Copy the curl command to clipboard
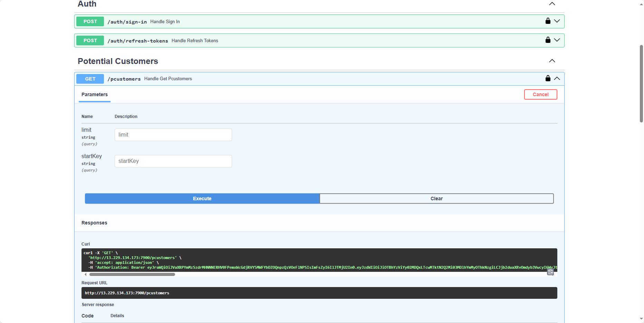The height and width of the screenshot is (323, 644). 550,272
